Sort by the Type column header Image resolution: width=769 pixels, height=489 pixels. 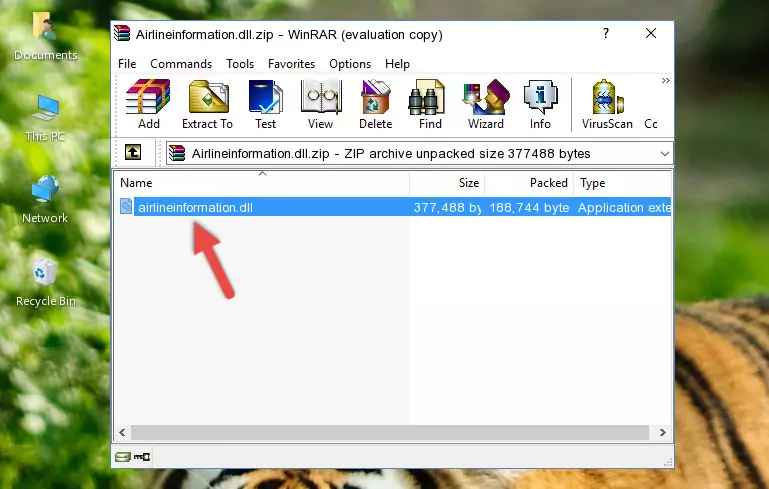(622, 183)
